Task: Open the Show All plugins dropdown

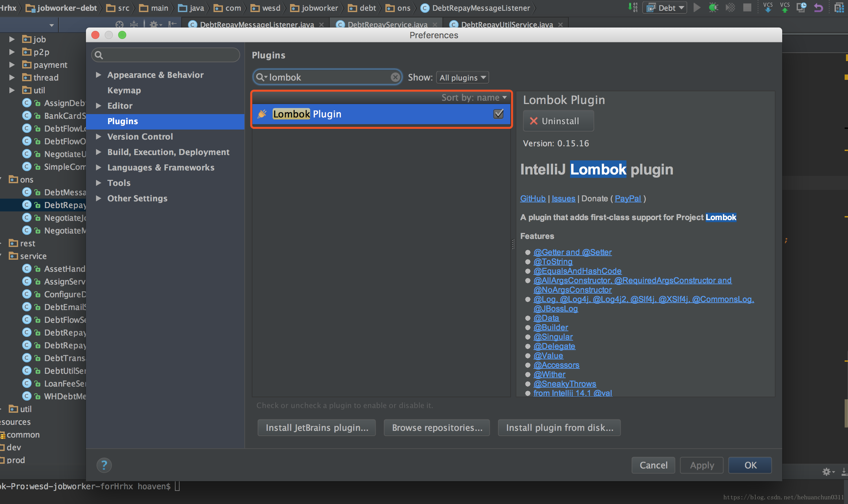Action: coord(462,78)
